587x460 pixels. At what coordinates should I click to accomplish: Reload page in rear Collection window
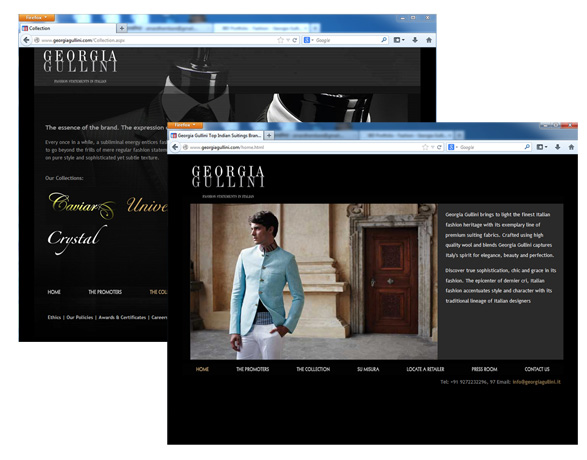click(x=295, y=40)
